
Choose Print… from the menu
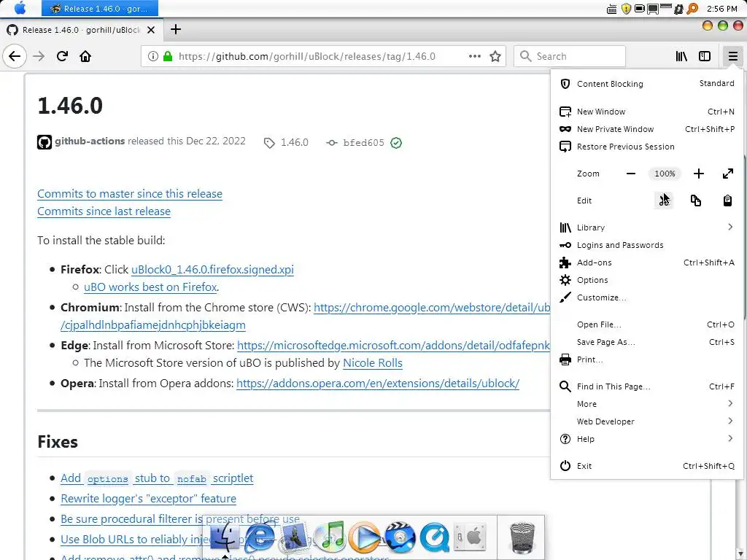click(646, 359)
